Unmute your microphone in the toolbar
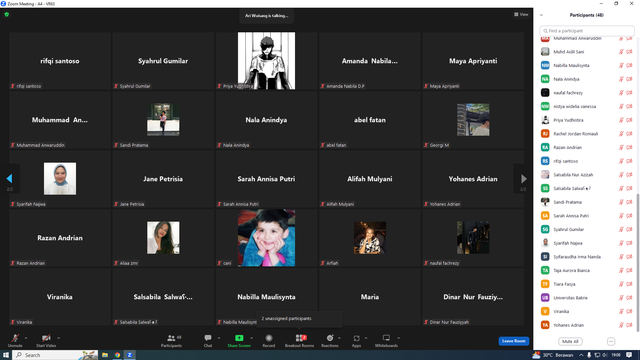The width and height of the screenshot is (640, 360). click(x=15, y=340)
